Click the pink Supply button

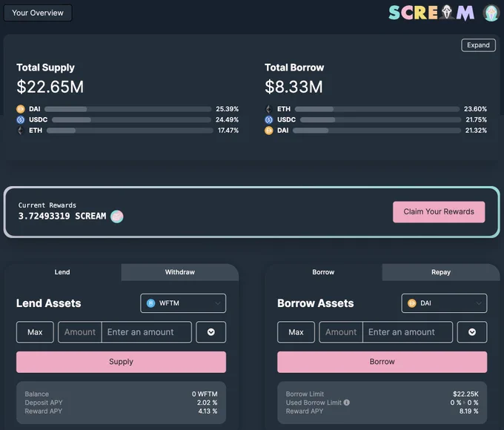point(121,362)
